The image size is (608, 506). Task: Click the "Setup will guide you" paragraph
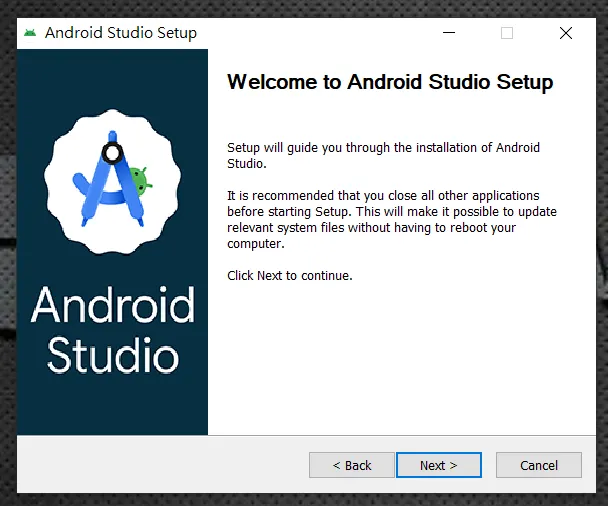coord(383,155)
